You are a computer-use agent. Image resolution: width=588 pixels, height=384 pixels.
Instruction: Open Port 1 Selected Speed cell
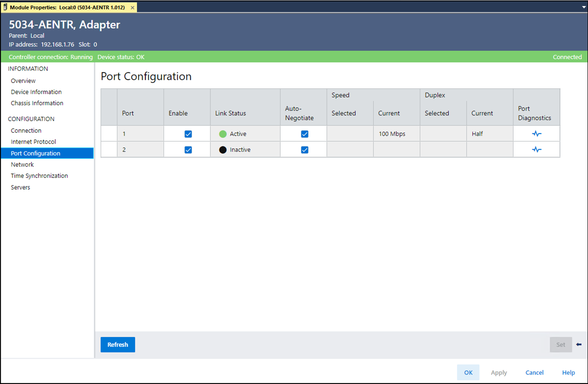[x=350, y=134]
